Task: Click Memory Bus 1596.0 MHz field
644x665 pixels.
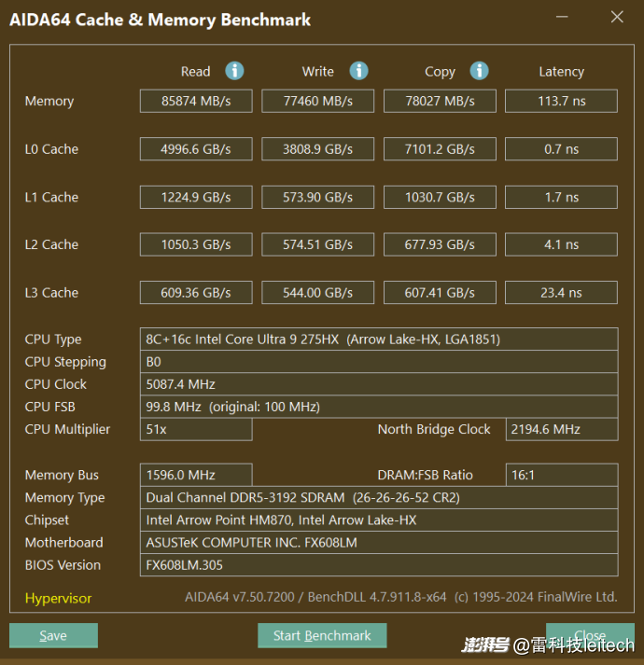Action: pos(196,475)
